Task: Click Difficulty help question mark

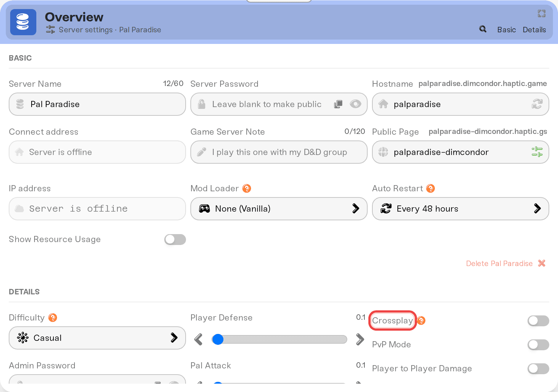Action: (x=53, y=318)
